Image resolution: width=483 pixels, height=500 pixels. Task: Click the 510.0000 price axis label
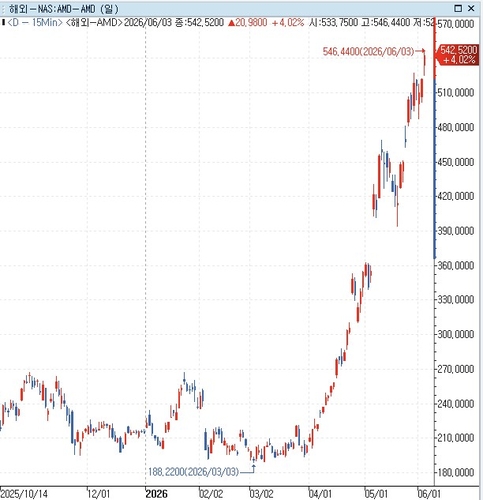[x=456, y=92]
